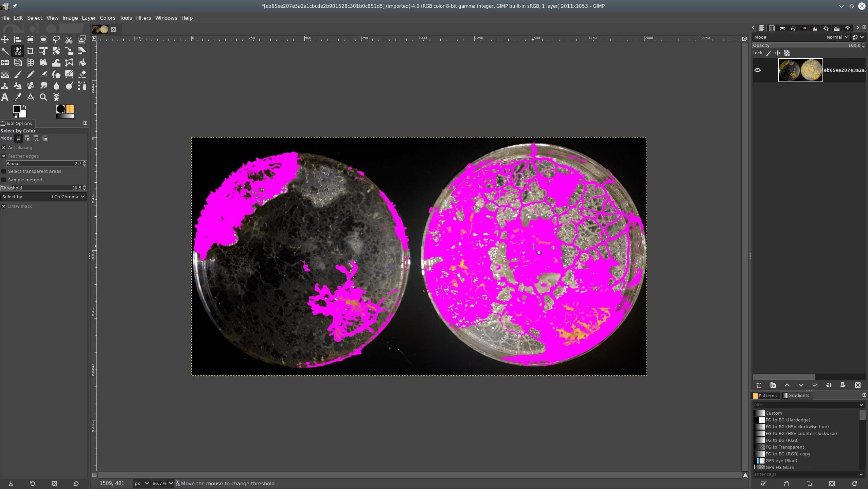Disable the Feather edges checkbox
Image resolution: width=868 pixels, height=489 pixels.
click(4, 156)
